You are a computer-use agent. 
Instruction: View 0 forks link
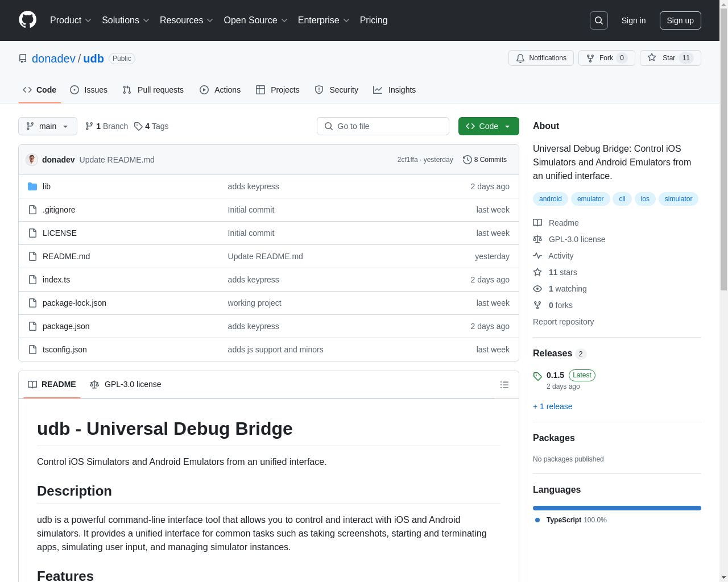(x=553, y=305)
